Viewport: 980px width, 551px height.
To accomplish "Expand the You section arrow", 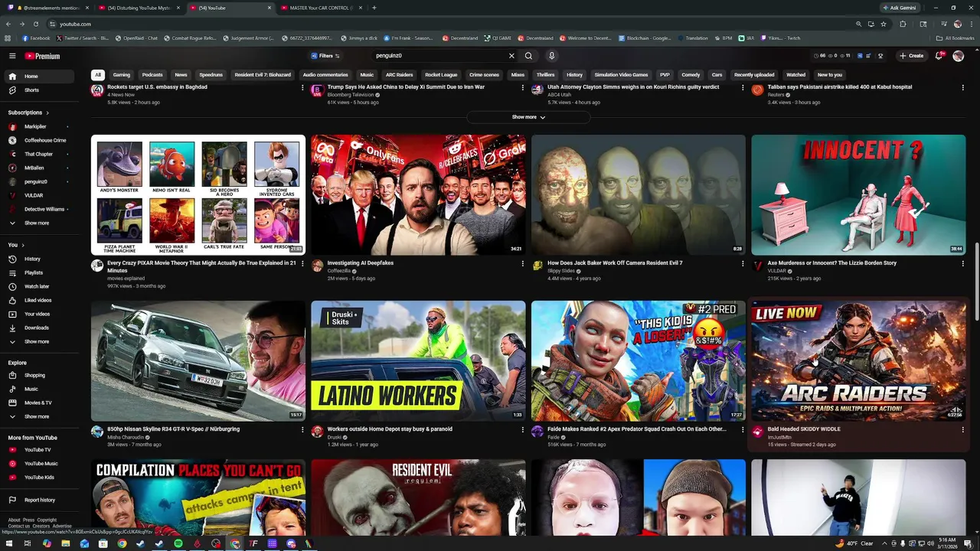I will pyautogui.click(x=22, y=246).
